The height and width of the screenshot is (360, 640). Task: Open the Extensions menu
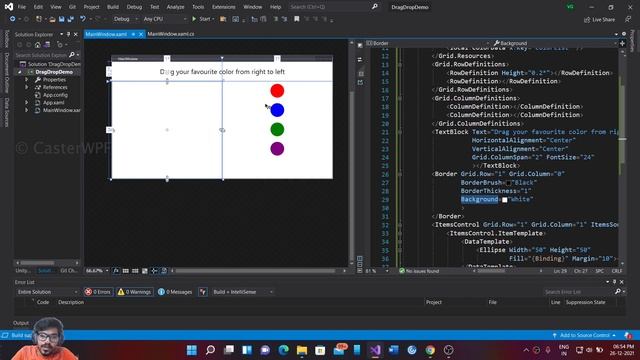click(223, 7)
